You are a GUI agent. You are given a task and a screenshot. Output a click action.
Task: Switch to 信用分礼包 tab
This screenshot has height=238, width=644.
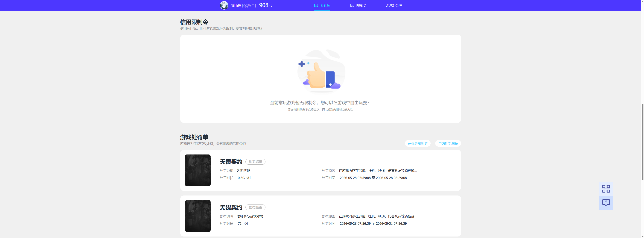(322, 5)
